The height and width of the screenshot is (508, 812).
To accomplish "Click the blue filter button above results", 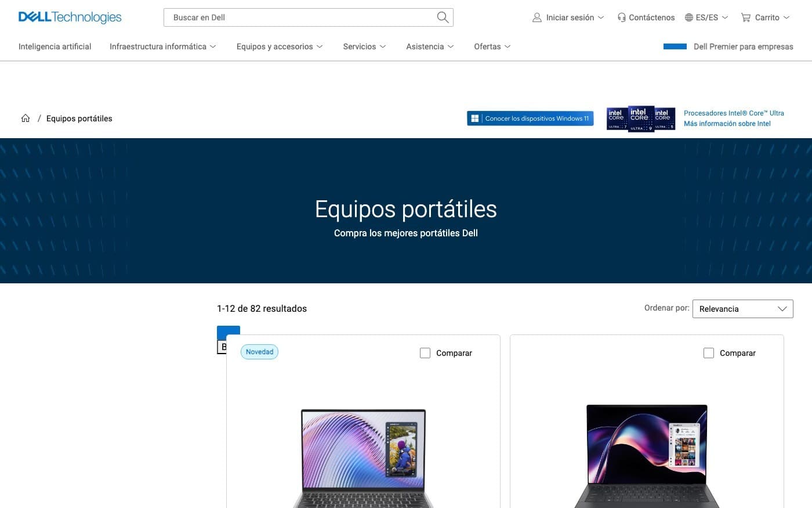I will 229,333.
